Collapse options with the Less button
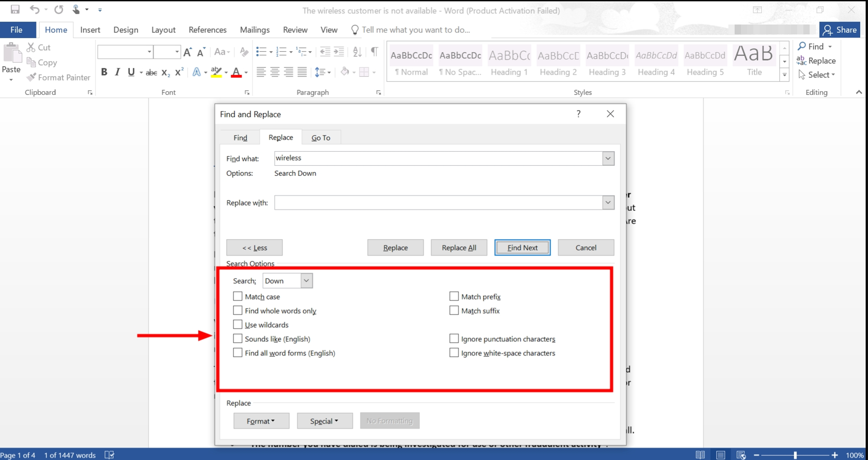 click(254, 248)
